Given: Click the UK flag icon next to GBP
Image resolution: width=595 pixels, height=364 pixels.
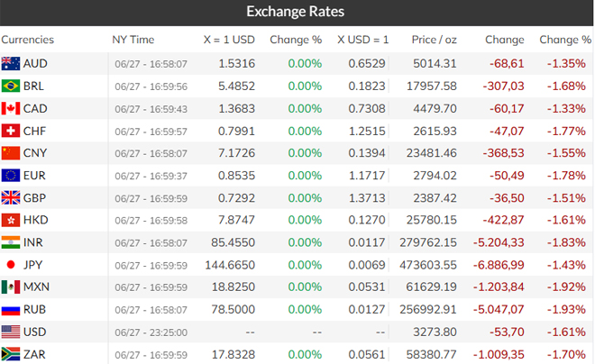Looking at the screenshot, I should tap(11, 198).
